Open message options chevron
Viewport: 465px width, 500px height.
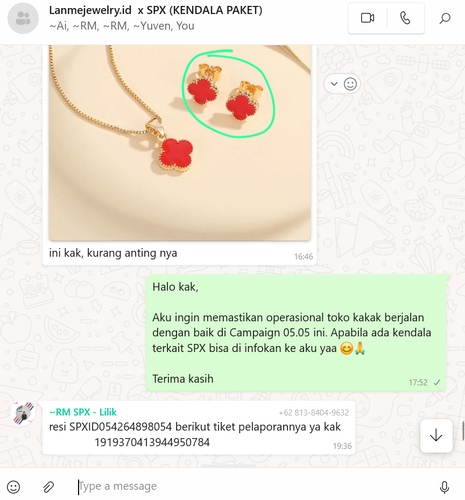[334, 84]
